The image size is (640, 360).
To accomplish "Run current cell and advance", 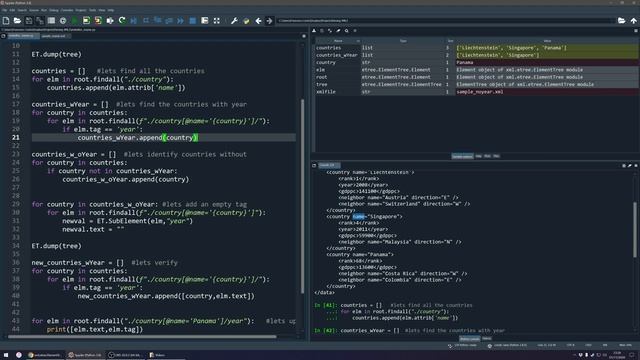I will pos(98,20).
